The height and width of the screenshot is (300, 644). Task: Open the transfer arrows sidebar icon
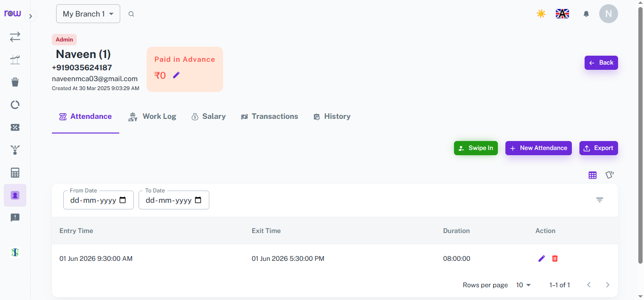15,37
